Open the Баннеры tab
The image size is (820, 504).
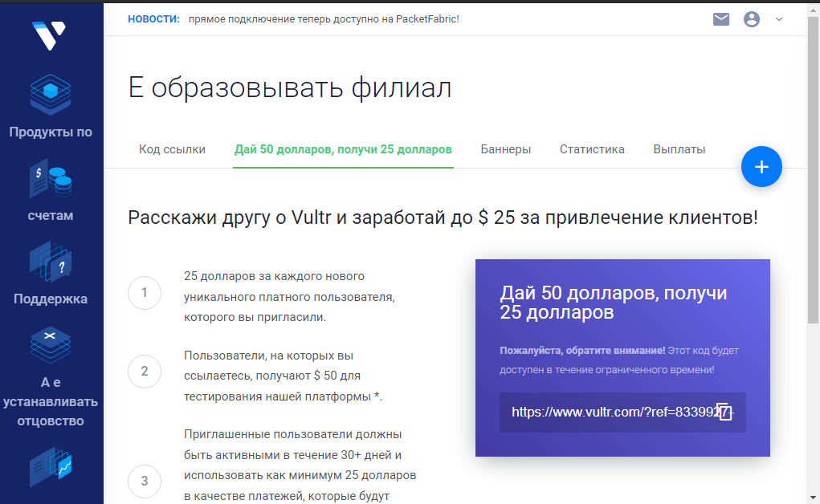(x=506, y=149)
